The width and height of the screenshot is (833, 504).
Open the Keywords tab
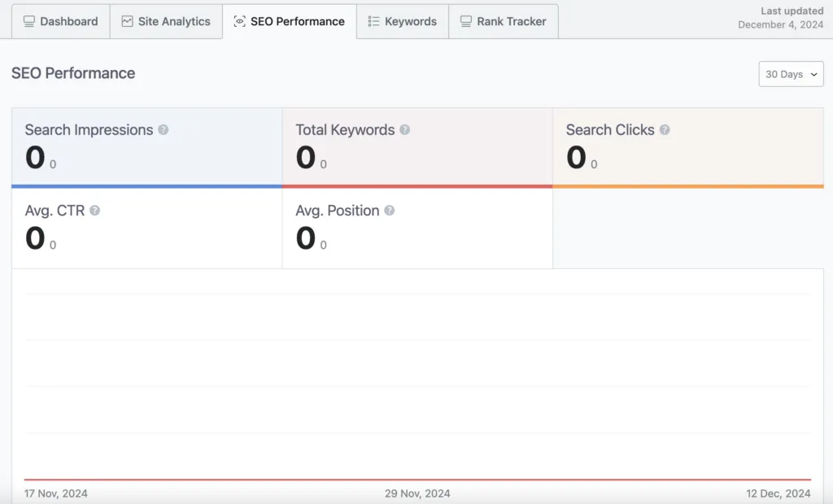click(x=403, y=22)
